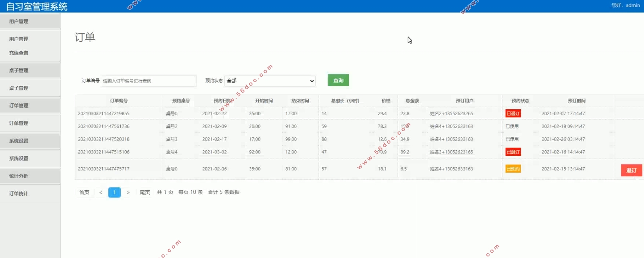This screenshot has height=258, width=644.
Task: Open the 预约状态 dropdown showing 全部
Action: pos(270,81)
